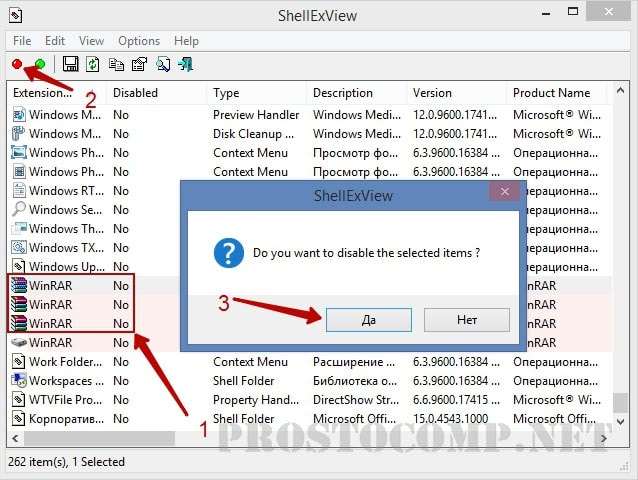The width and height of the screenshot is (638, 480).
Task: Click the 15.0.4543.1000 version cell
Action: coord(450,419)
